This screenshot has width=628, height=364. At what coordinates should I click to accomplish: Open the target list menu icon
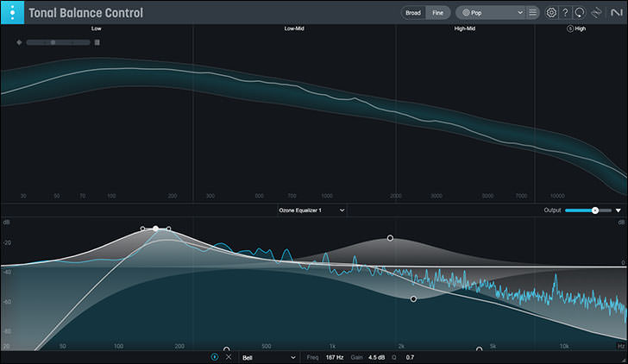(532, 13)
